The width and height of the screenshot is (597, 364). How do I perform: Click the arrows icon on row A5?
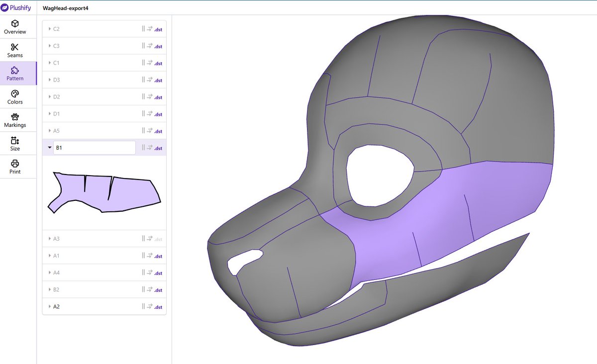(149, 130)
